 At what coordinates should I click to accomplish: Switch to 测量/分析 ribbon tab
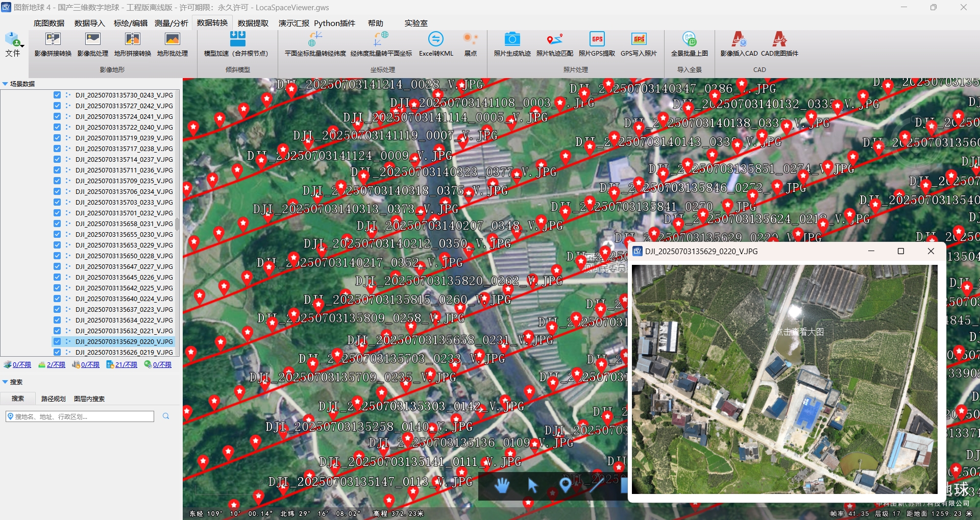171,23
